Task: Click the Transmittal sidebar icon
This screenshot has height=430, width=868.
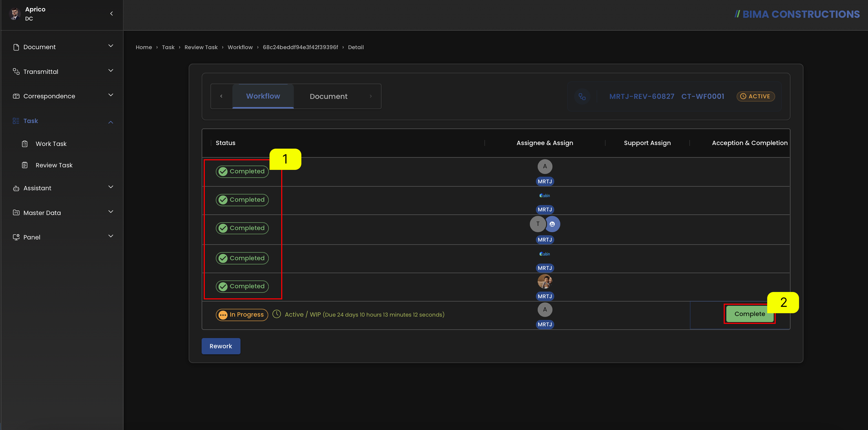Action: pos(16,71)
